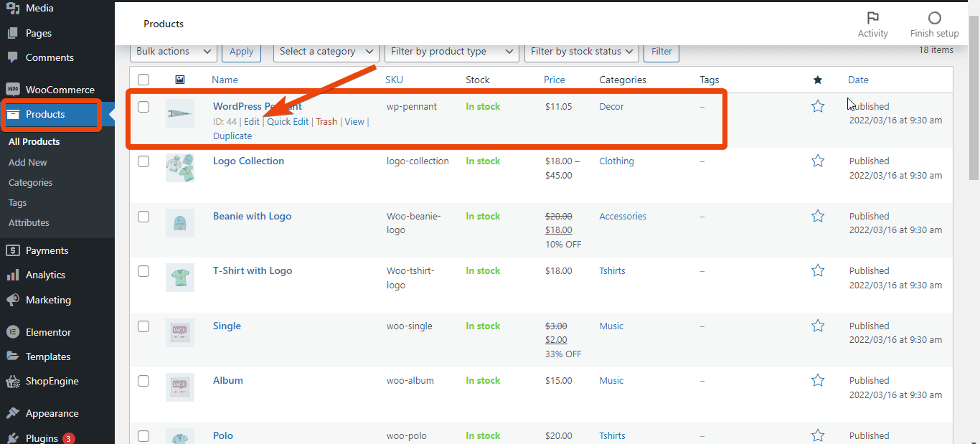Screen dimensions: 980x444
Task: Go to All Products submenu
Action: click(34, 141)
